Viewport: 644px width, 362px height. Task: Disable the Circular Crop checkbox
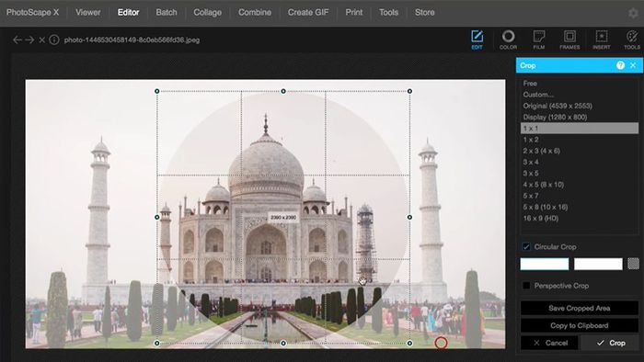click(526, 247)
